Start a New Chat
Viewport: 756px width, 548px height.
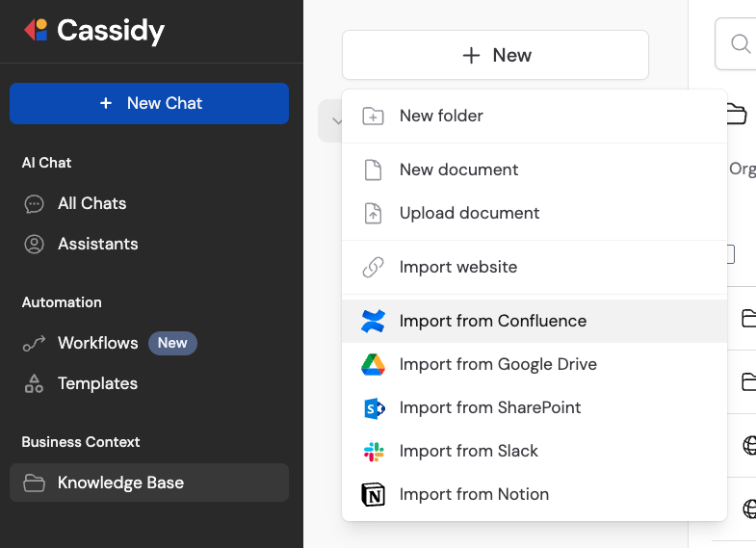click(149, 103)
